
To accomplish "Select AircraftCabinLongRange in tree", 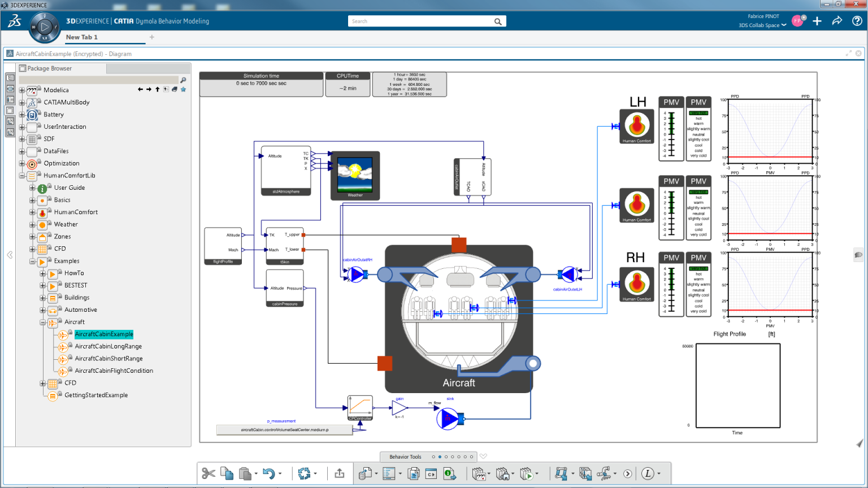I will pos(108,346).
